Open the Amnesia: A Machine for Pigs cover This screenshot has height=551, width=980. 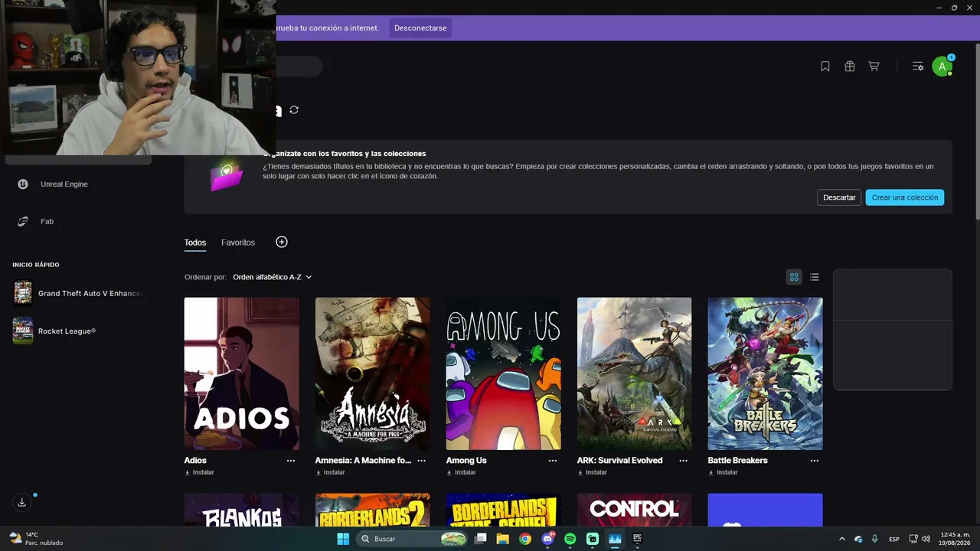pyautogui.click(x=373, y=373)
